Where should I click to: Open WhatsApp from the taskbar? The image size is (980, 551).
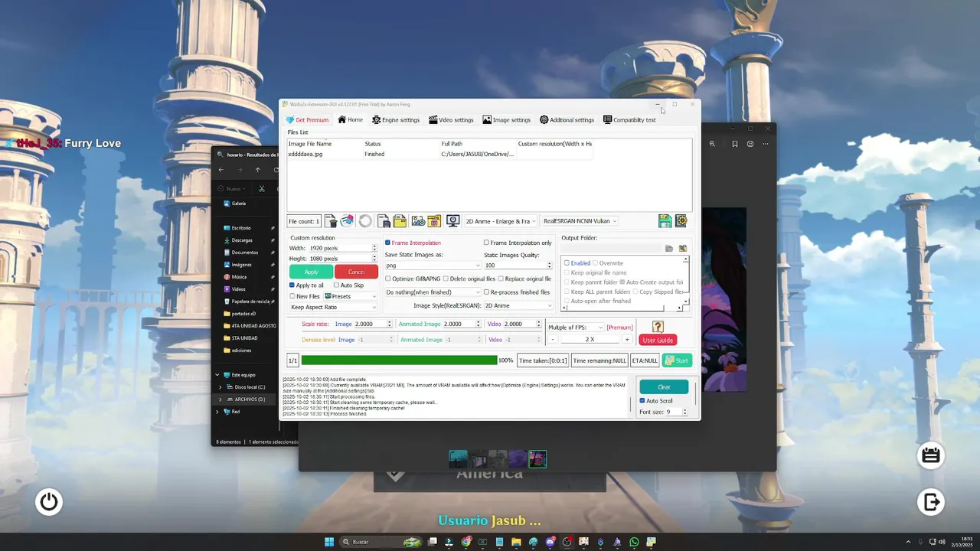point(634,542)
